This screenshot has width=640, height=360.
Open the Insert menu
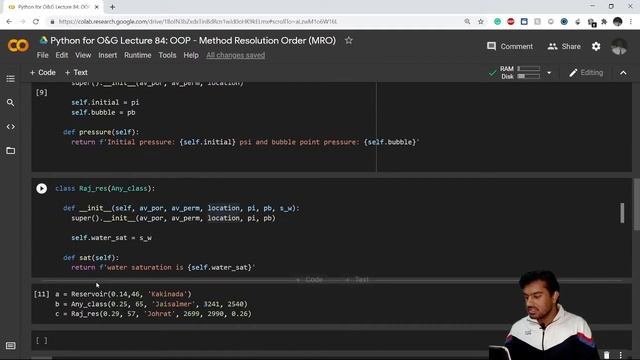click(107, 55)
